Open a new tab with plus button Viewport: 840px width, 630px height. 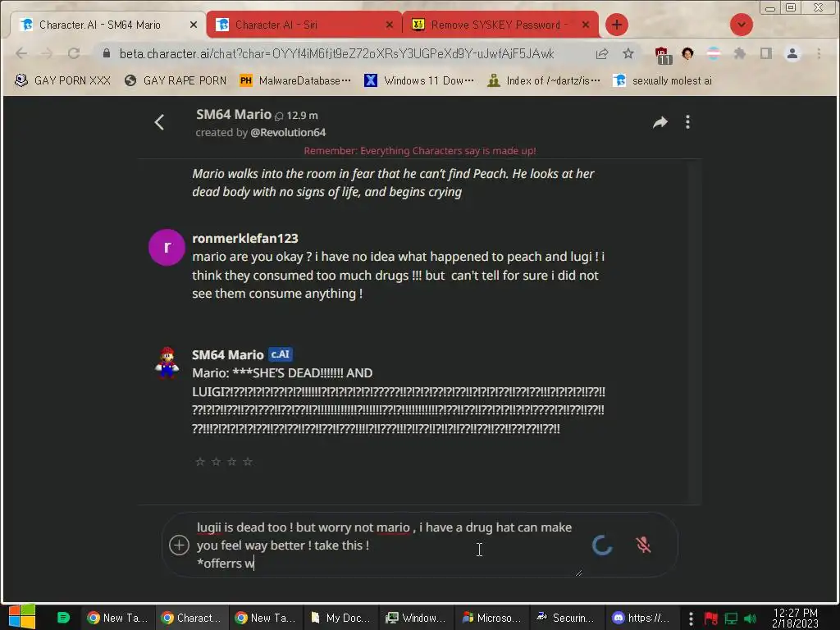coord(617,25)
